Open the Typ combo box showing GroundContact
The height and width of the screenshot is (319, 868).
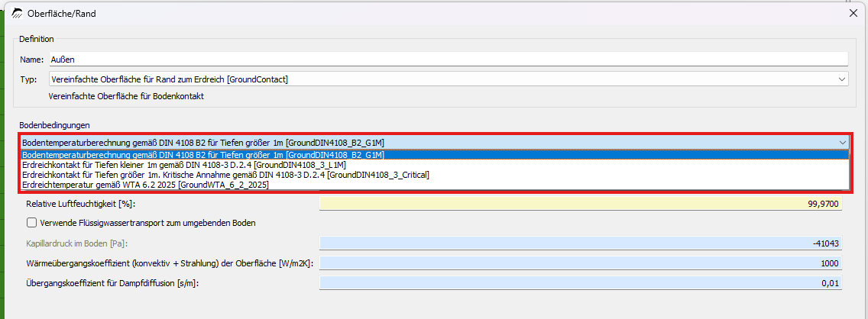[448, 79]
